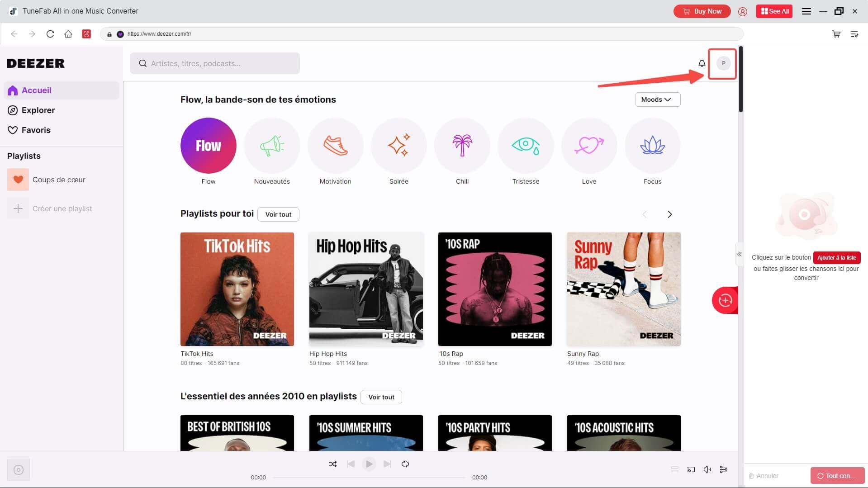Open the playback queue icon

point(675,469)
